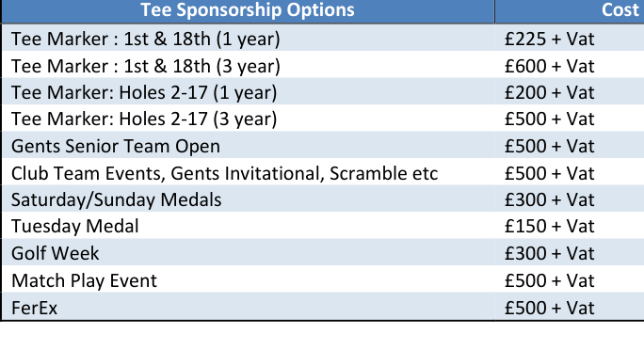The image size is (644, 350).
Task: Select the 'Saturday/Sunday Medals' cell
Action: (x=248, y=199)
